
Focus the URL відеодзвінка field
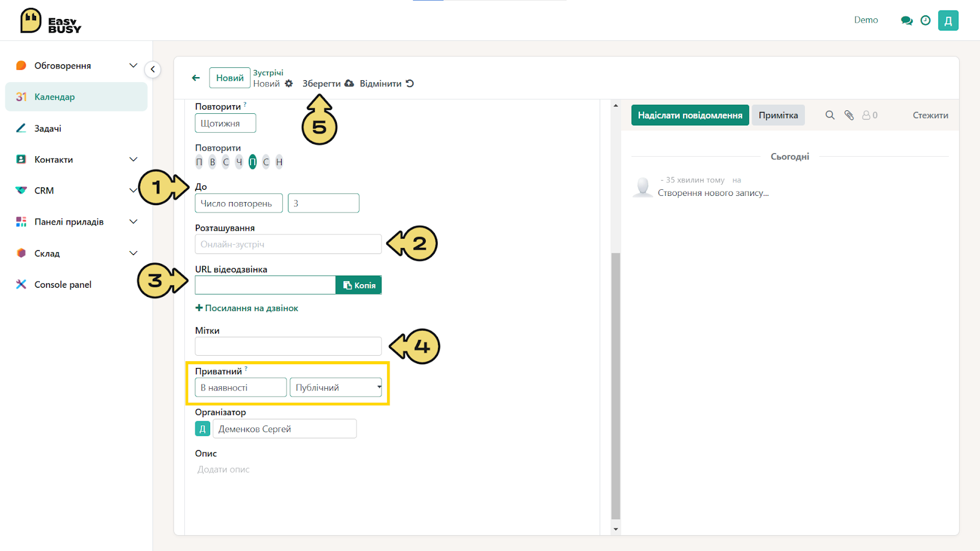(265, 285)
